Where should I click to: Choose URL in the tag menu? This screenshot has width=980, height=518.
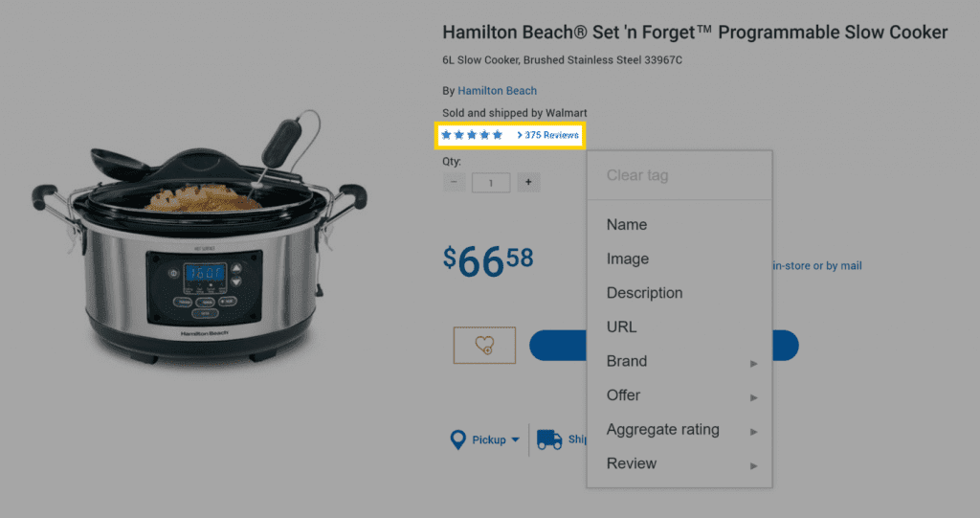click(x=621, y=327)
